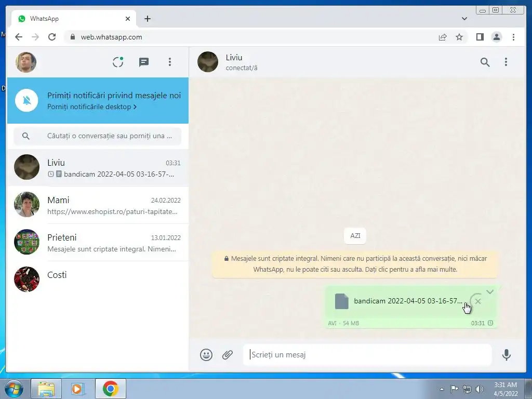This screenshot has width=532, height=399.
Task: Click the magnifier icon in chat search
Action: [x=26, y=136]
